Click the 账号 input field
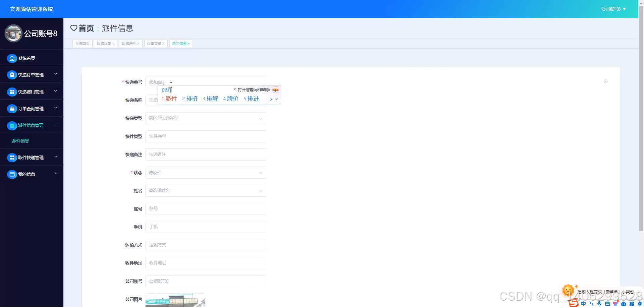The width and height of the screenshot is (644, 307). coord(206,209)
